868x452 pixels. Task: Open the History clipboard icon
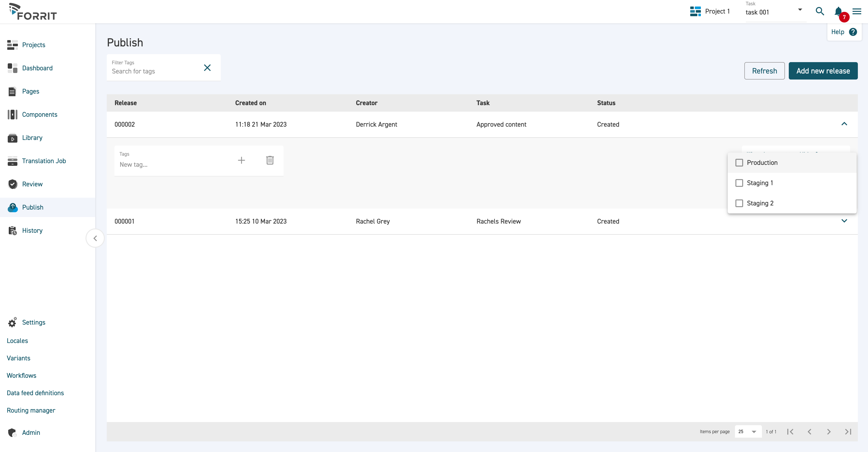(x=13, y=231)
